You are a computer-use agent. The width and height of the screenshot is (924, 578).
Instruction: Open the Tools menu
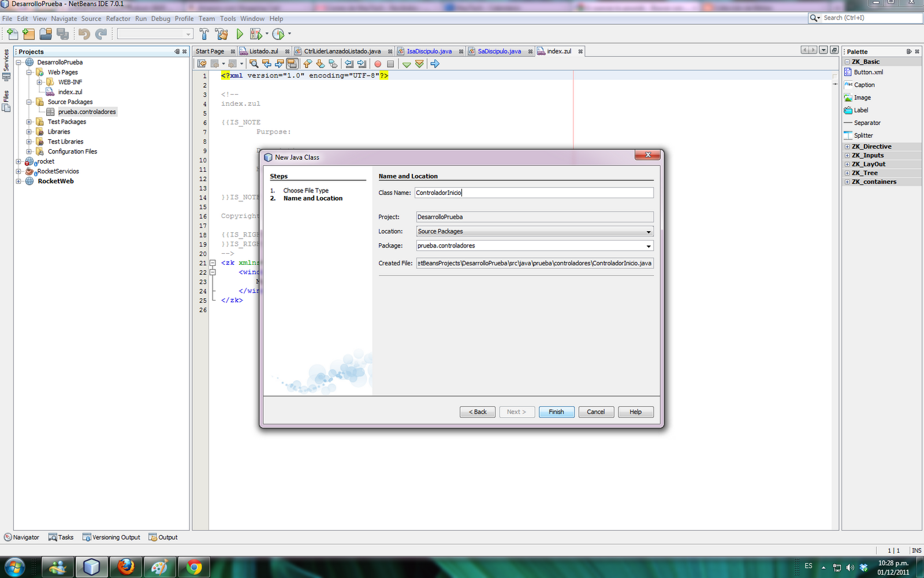[x=228, y=18]
